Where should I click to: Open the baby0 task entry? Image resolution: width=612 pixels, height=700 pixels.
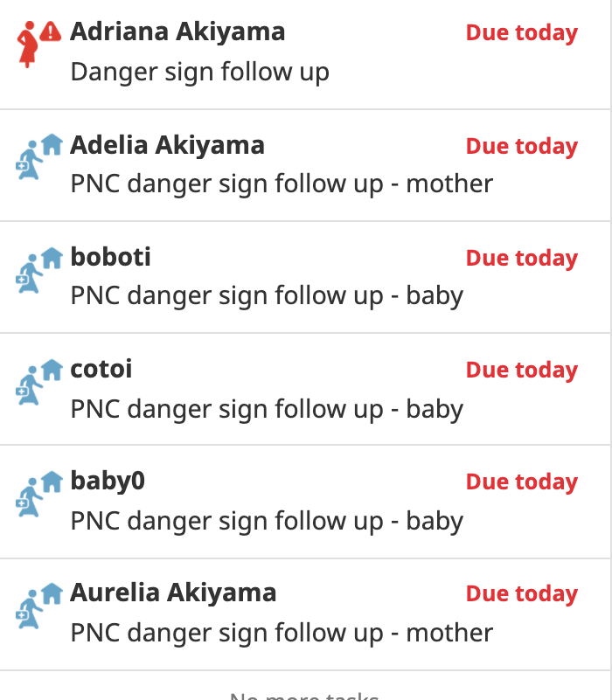(x=305, y=502)
